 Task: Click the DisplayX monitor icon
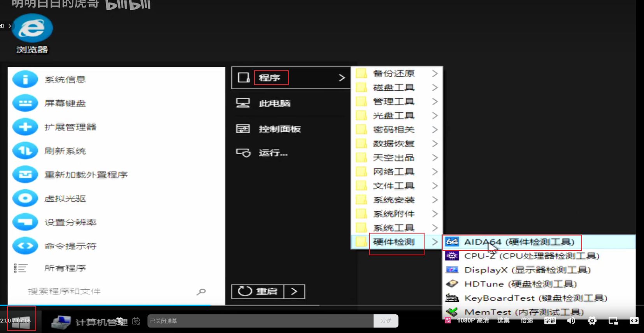tap(452, 270)
